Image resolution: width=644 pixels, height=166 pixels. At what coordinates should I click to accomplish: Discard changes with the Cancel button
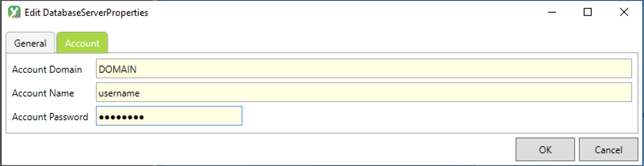pyautogui.click(x=608, y=150)
